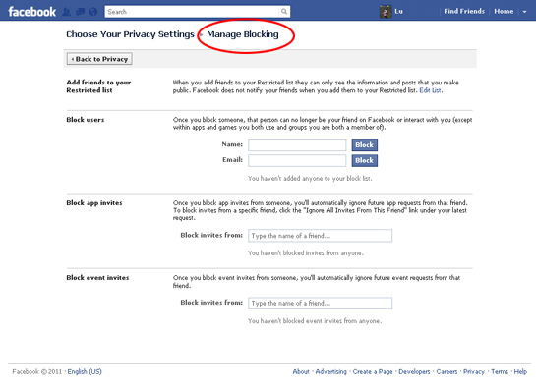Click the Block app invites label
The width and height of the screenshot is (536, 392).
94,203
